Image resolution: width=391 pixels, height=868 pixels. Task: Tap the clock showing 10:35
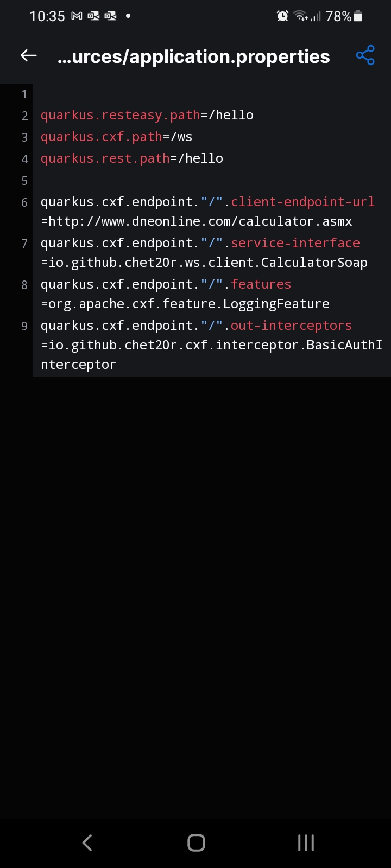tap(48, 16)
